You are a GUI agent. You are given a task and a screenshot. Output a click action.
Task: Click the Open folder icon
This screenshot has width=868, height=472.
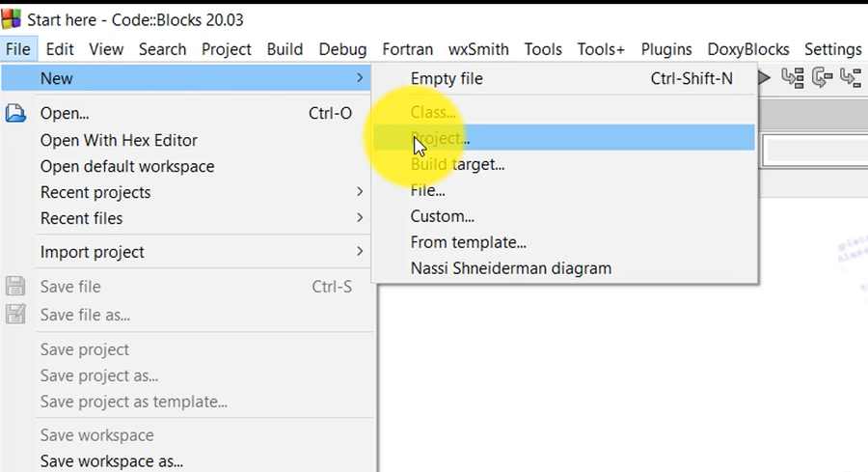pyautogui.click(x=15, y=113)
